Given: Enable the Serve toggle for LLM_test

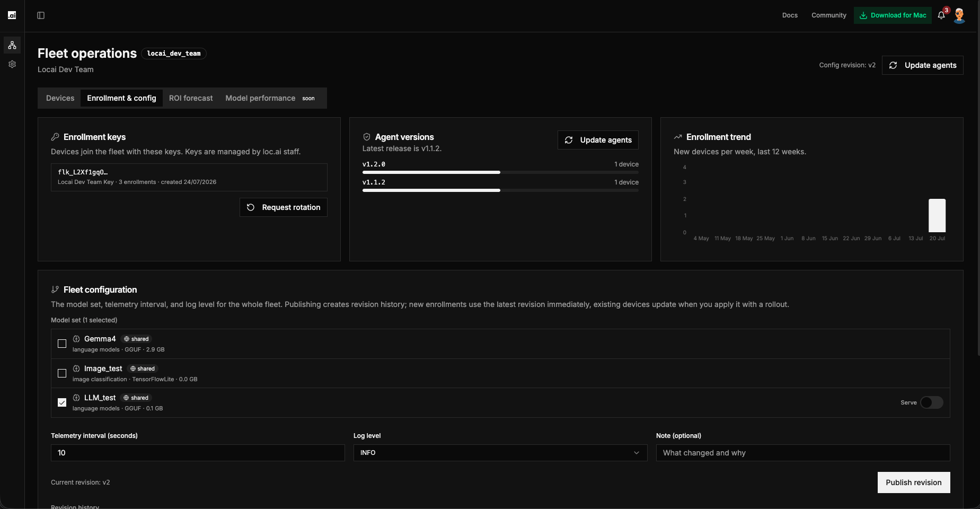Looking at the screenshot, I should pos(931,402).
